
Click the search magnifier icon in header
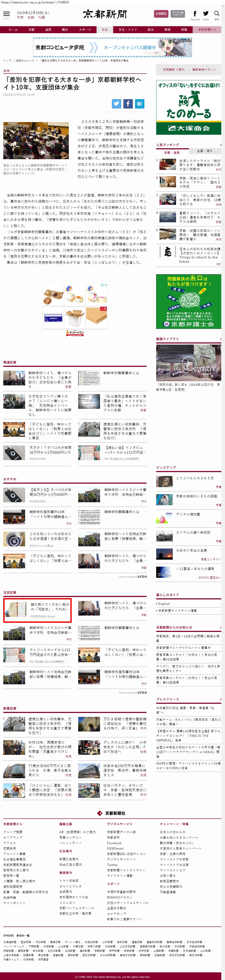click(217, 14)
